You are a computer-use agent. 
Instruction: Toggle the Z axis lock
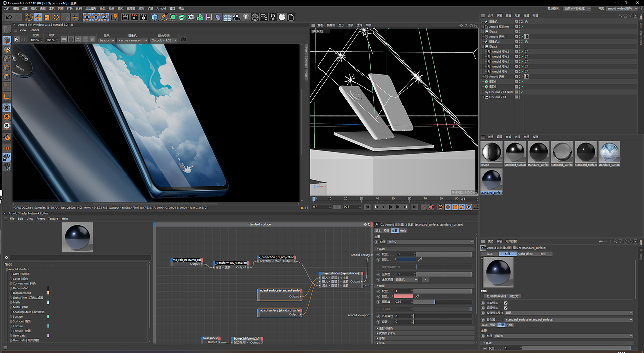(x=105, y=17)
